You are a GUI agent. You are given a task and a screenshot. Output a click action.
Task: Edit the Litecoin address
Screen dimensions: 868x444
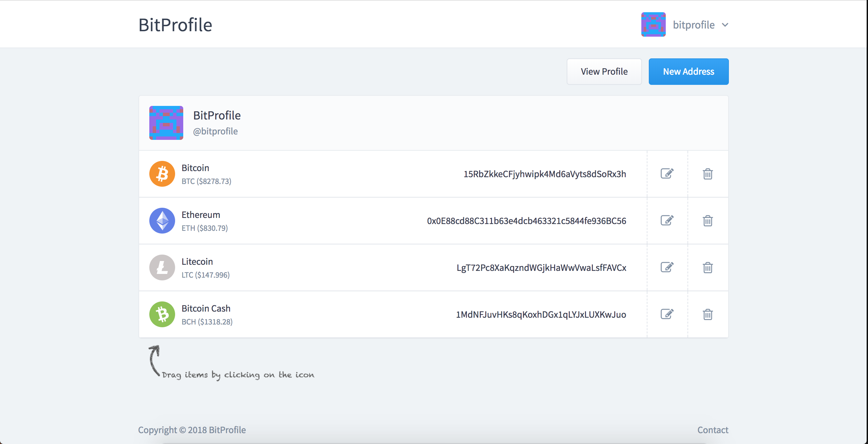(x=667, y=267)
